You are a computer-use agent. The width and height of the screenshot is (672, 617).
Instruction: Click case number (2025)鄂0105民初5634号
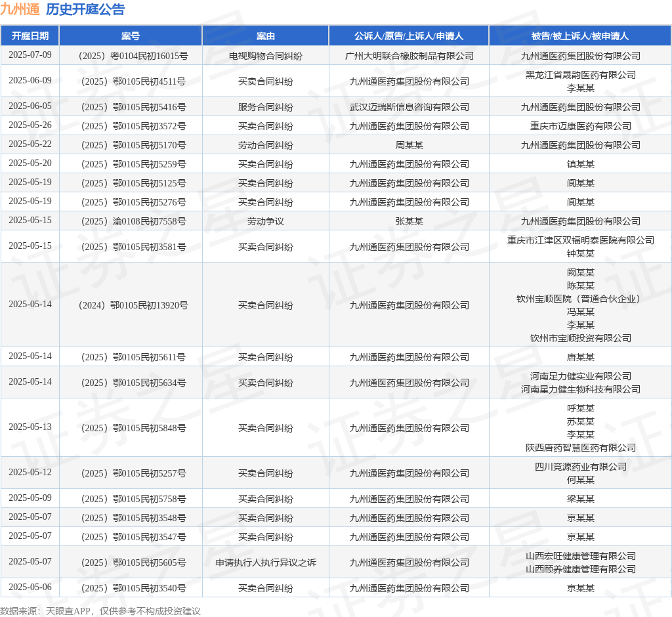(x=131, y=383)
